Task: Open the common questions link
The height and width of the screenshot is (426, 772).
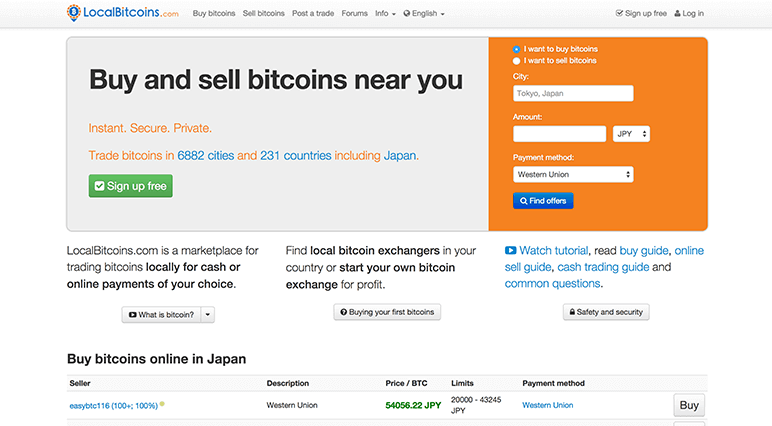Action: pyautogui.click(x=552, y=284)
